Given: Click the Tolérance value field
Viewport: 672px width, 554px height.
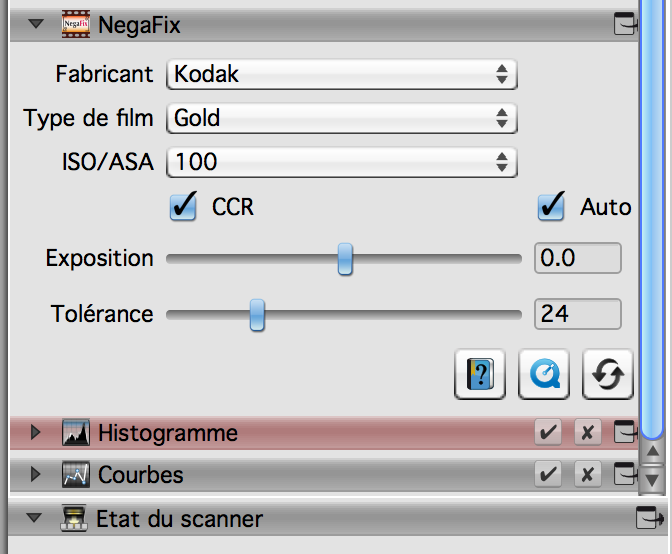Looking at the screenshot, I should pyautogui.click(x=577, y=314).
